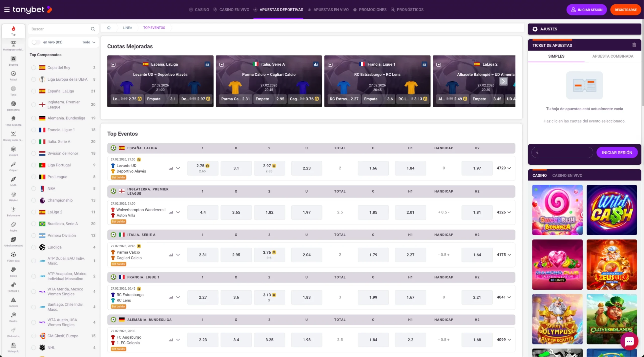The width and height of the screenshot is (644, 357).
Task: Click the trash icon in Ticket de Apuestas
Action: 634,45
